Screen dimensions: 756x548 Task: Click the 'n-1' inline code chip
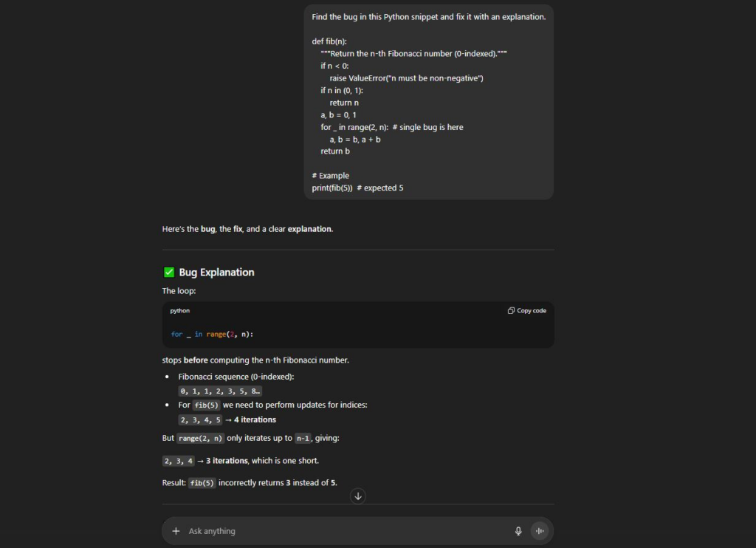click(x=303, y=438)
